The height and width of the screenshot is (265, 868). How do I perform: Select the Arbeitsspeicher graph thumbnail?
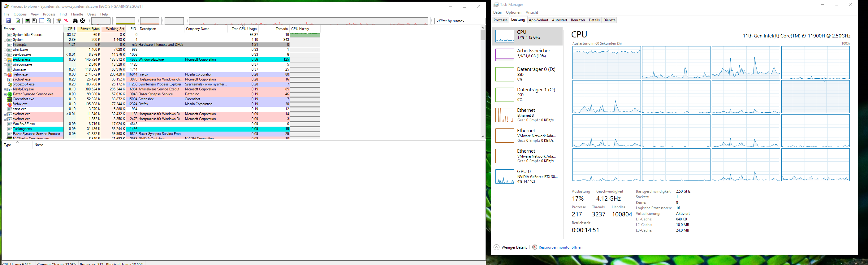tap(504, 54)
